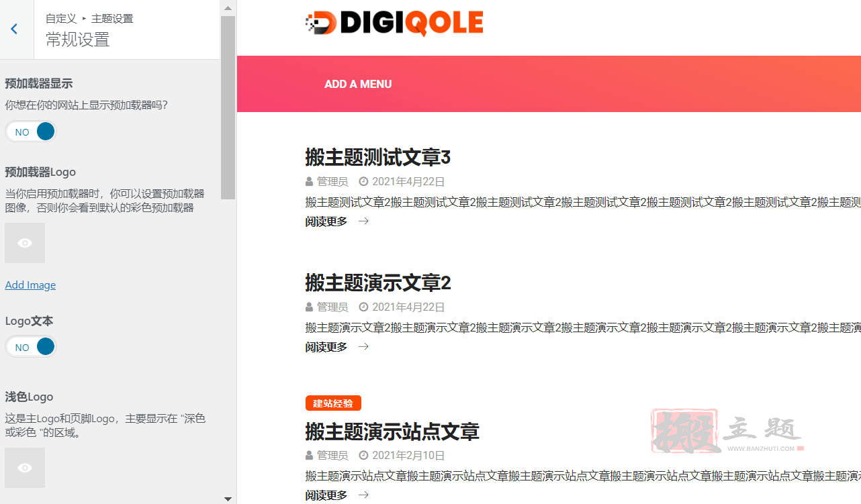Click the sidebar scrollbar thumb
This screenshot has width=861, height=504.
228,107
